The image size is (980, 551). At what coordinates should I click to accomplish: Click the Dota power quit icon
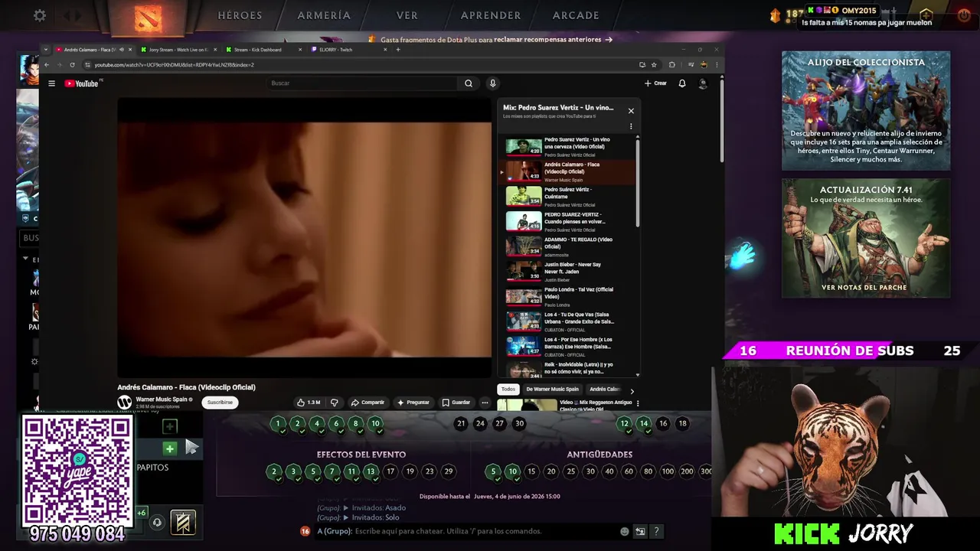964,15
